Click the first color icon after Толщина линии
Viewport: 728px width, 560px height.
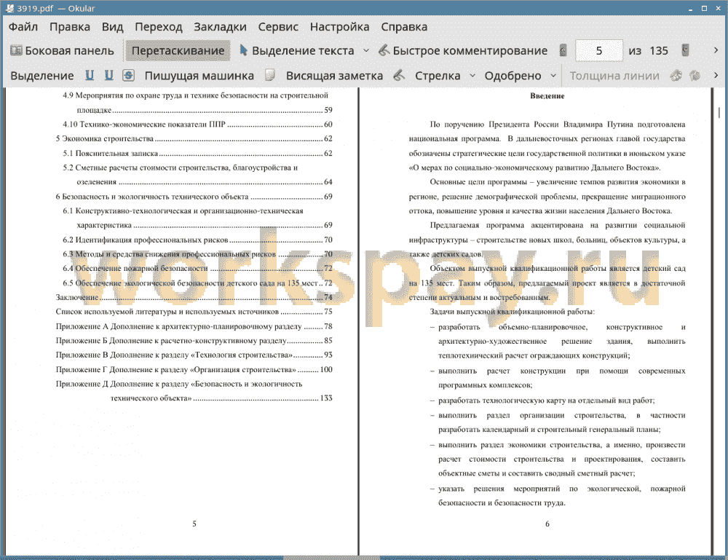(x=676, y=75)
